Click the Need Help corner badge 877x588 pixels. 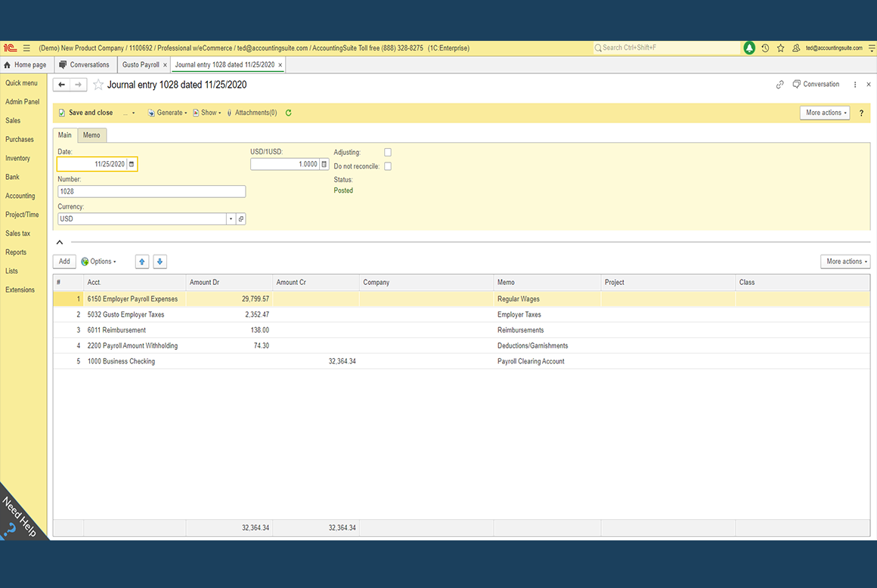pos(20,517)
